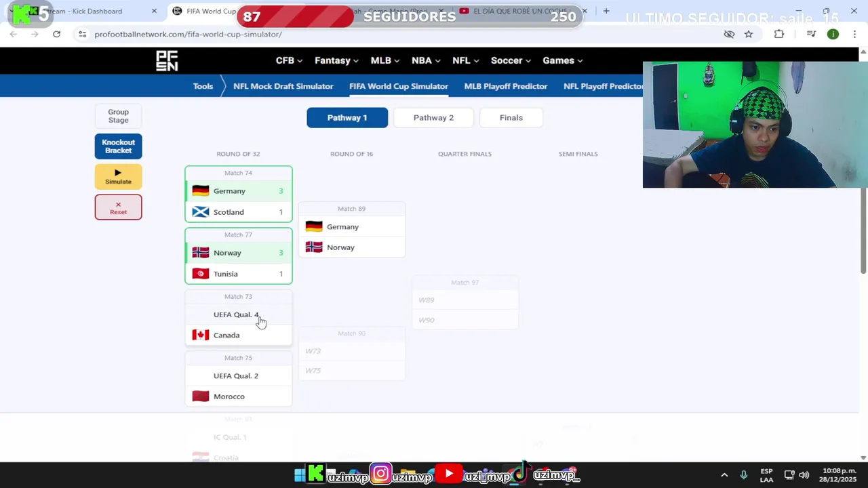Click the Reset button
The image size is (868, 488).
118,207
